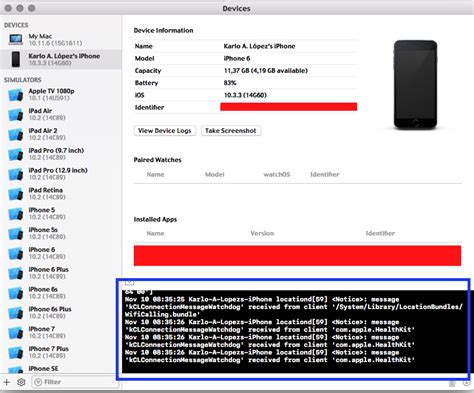Click the iPhone 6s Plus simulator icon

(x=16, y=313)
